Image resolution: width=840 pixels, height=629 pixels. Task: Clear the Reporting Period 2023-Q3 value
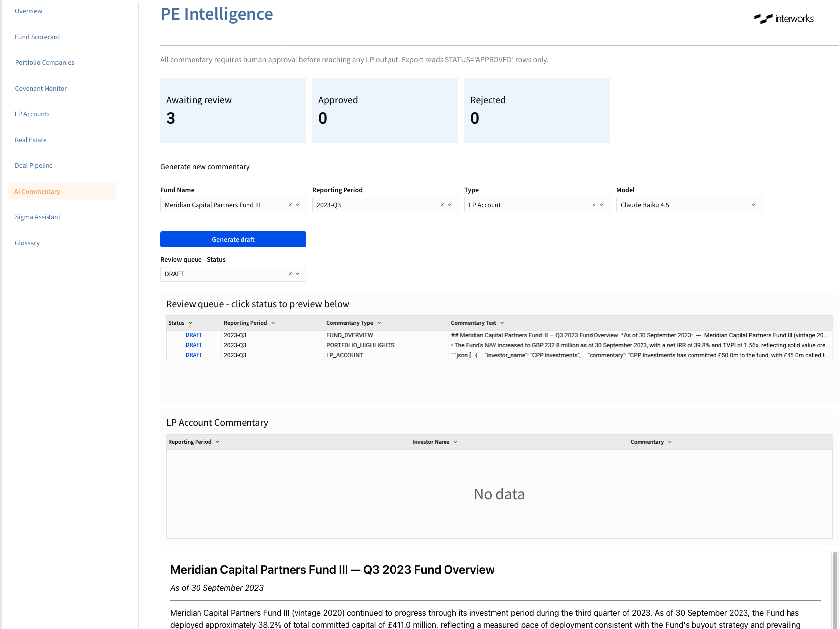[x=442, y=205]
